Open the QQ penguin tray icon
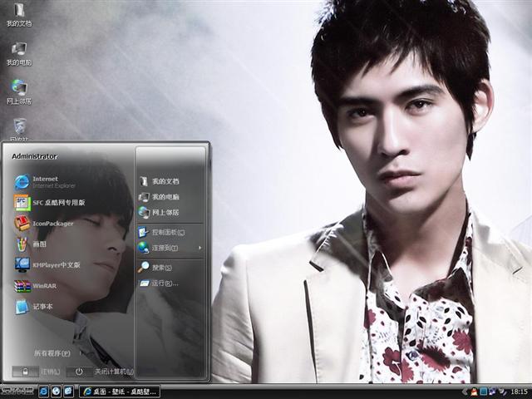532x399 pixels. point(474,392)
